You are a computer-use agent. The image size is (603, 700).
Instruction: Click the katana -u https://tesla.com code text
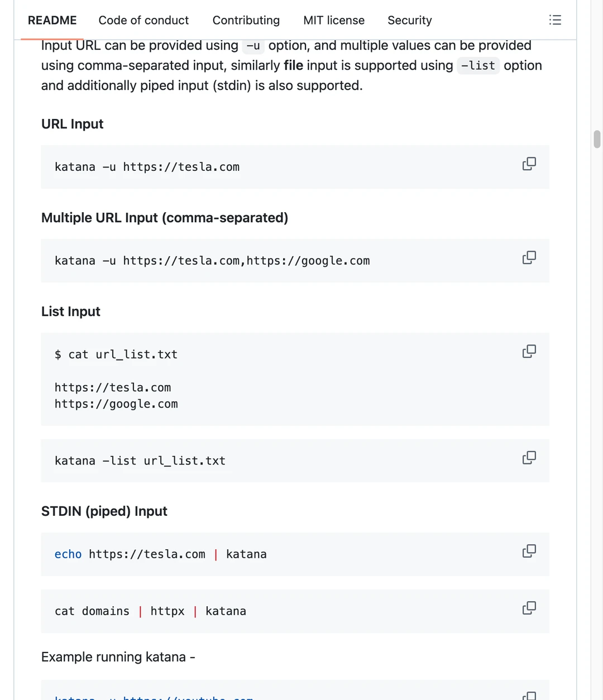(x=147, y=167)
